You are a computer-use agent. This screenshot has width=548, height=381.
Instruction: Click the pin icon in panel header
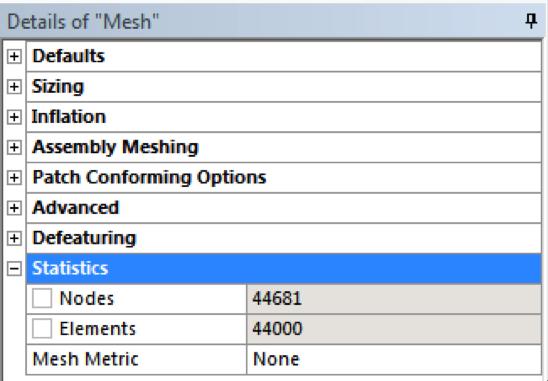[531, 21]
